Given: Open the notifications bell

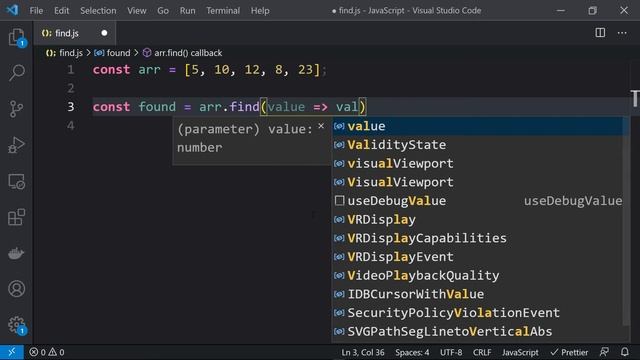Looking at the screenshot, I should 624,352.
